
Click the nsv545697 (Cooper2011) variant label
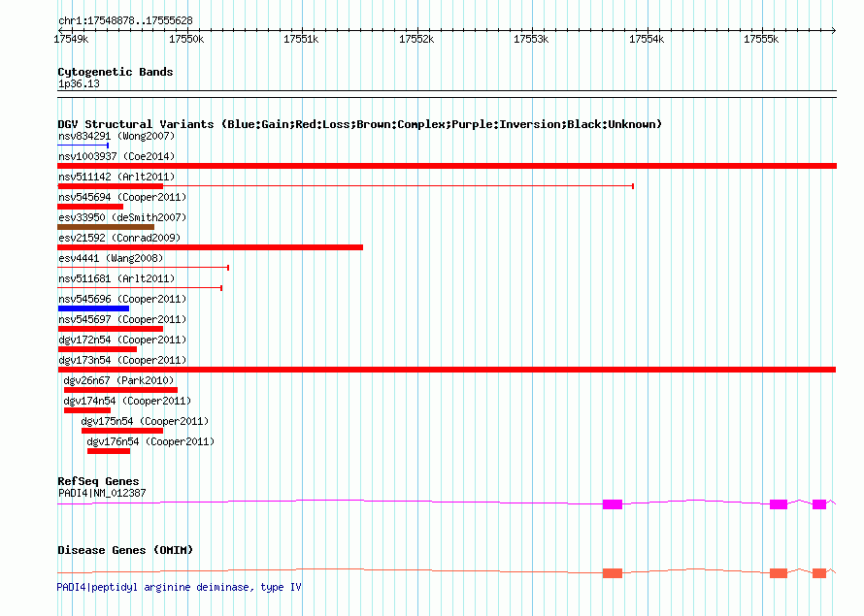point(122,319)
